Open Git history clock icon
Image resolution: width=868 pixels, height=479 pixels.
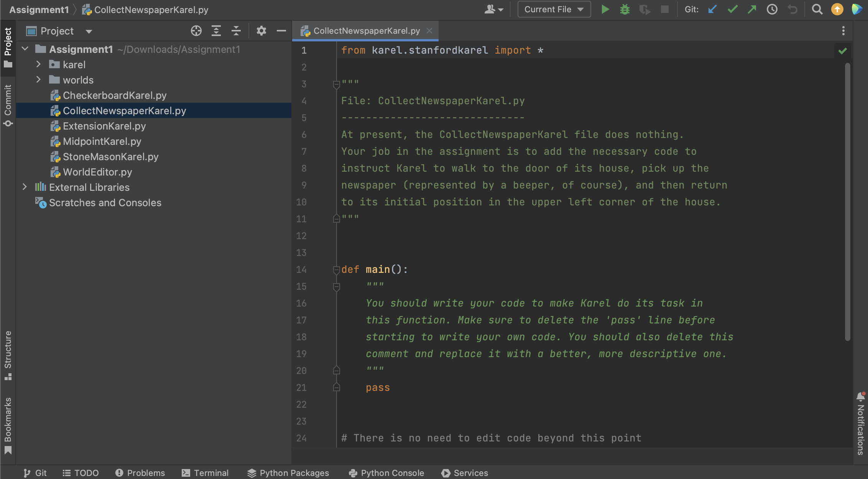(772, 10)
